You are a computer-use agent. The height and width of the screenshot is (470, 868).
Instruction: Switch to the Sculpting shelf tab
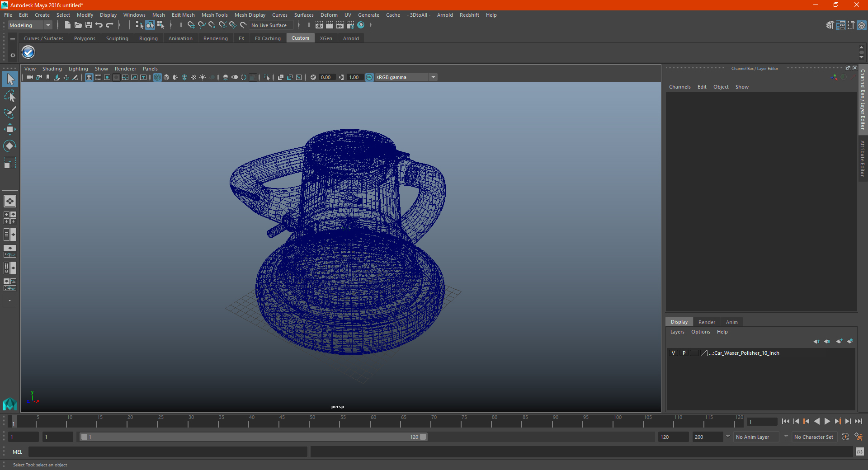(x=117, y=38)
